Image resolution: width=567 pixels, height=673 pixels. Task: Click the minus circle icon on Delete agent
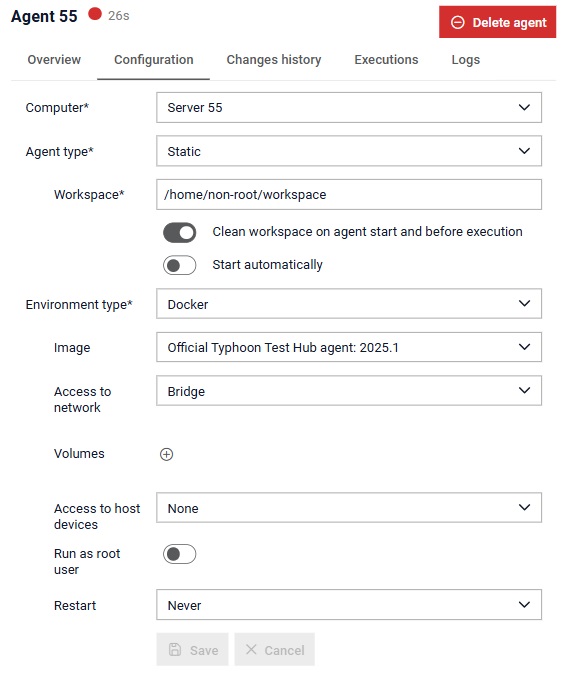point(458,22)
